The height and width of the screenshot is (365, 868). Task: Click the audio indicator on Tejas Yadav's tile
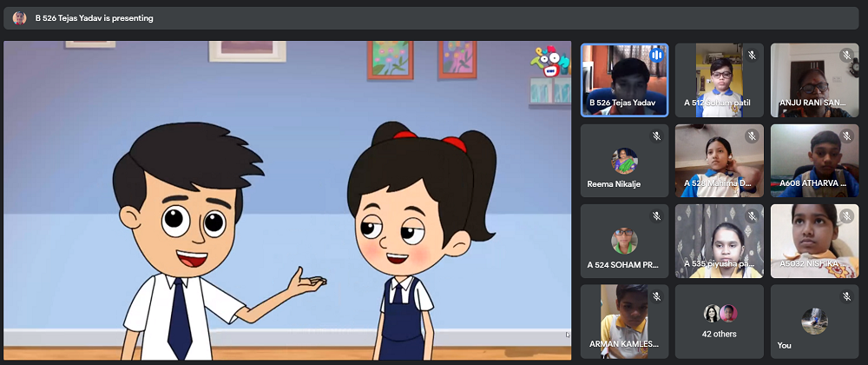coord(655,56)
